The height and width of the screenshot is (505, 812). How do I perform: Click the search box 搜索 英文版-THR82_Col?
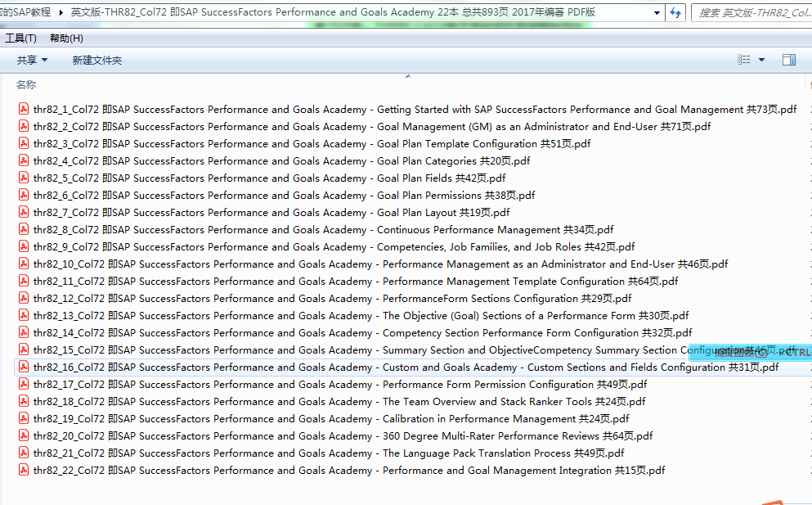pyautogui.click(x=754, y=12)
